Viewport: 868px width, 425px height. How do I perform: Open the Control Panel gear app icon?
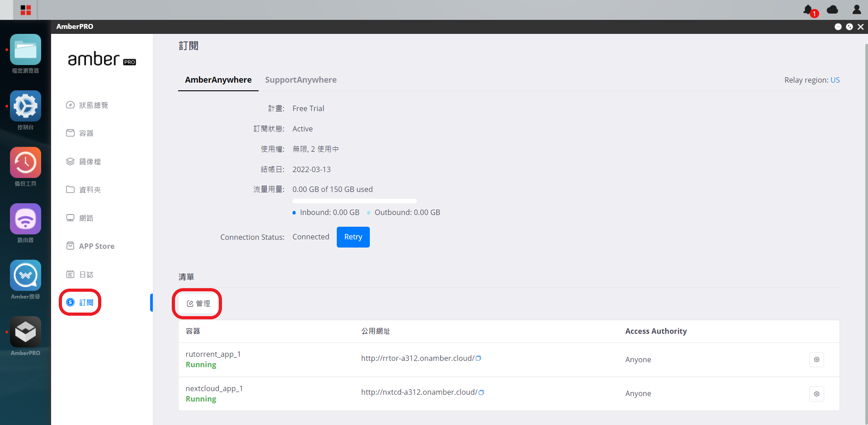point(25,106)
